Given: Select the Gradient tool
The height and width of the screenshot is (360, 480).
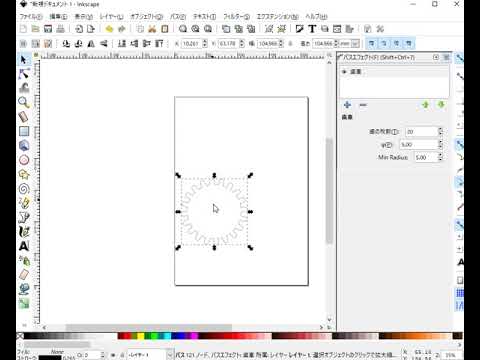Looking at the screenshot, I should click(x=24, y=303).
